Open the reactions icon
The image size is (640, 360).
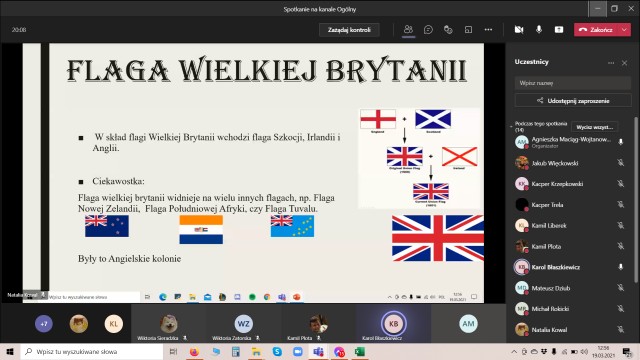coord(448,29)
